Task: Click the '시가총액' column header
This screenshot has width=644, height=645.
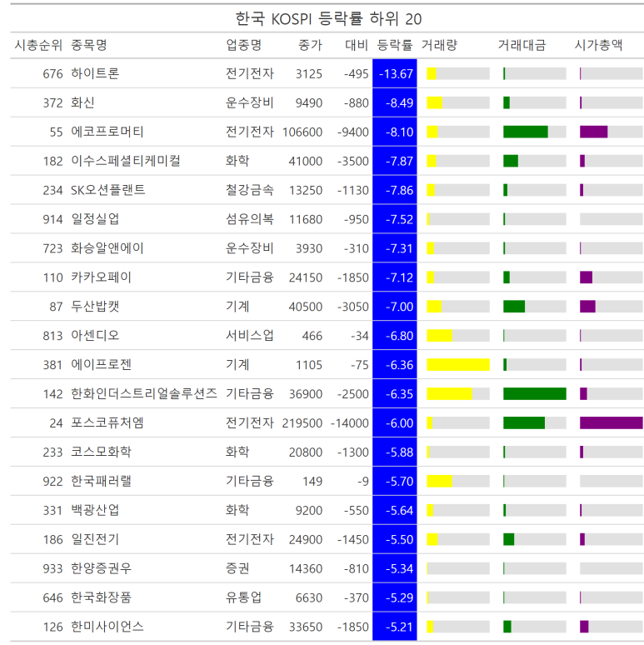Action: point(598,45)
